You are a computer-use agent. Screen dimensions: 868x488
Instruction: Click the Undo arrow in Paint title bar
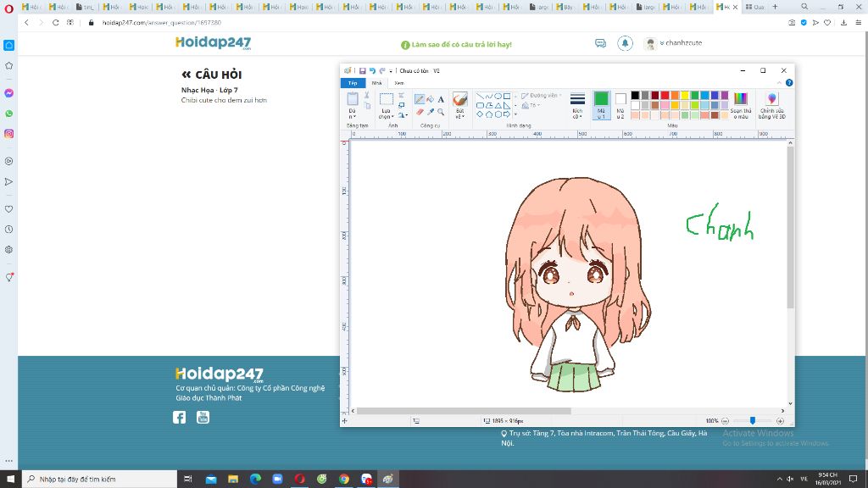pyautogui.click(x=372, y=71)
